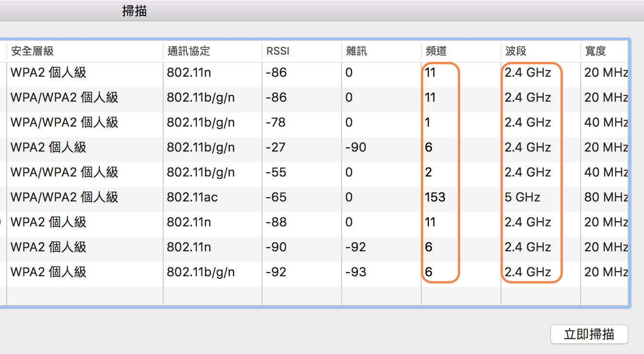The height and width of the screenshot is (354, 644).
Task: Select the noise value -92 cell
Action: pos(356,247)
